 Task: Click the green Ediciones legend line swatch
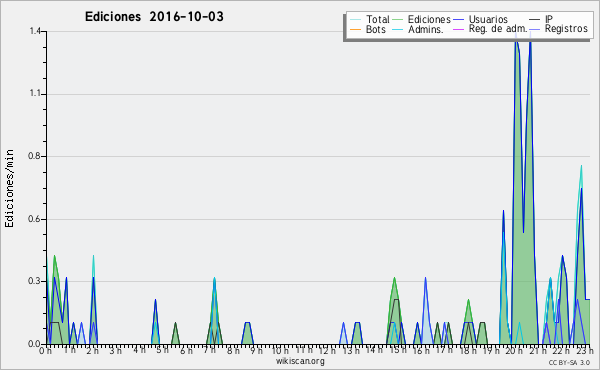click(398, 20)
